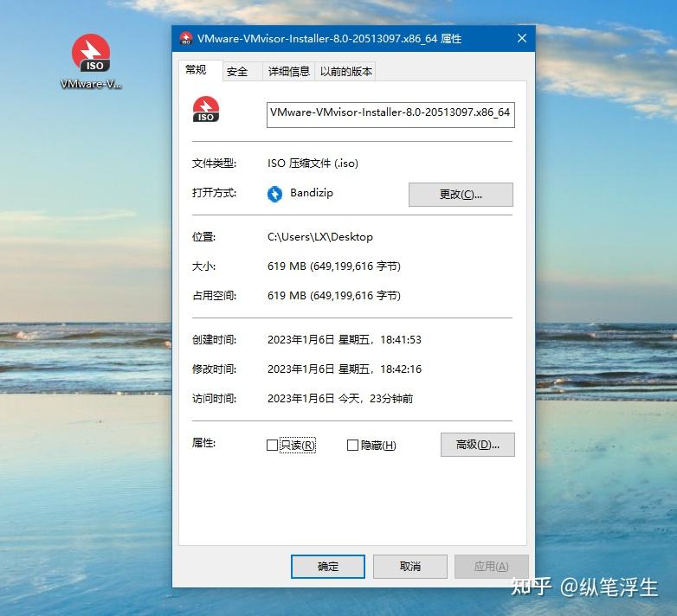
Task: Click file type text ISO 压缩文件 (.iso)
Action: point(313,163)
